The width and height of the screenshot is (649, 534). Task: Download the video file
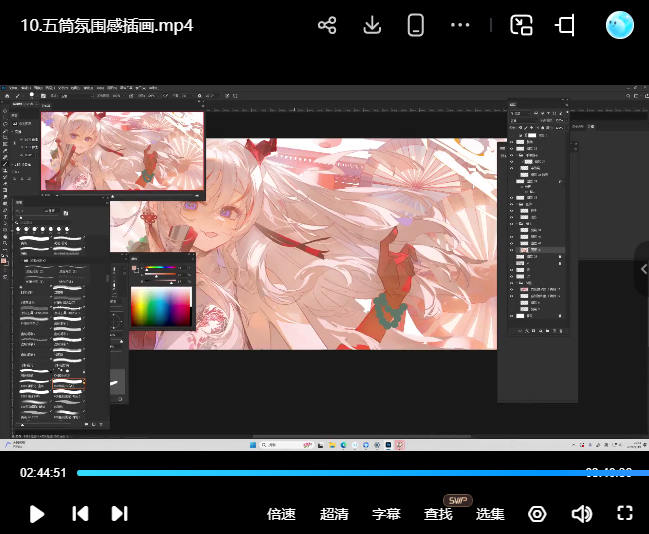372,25
